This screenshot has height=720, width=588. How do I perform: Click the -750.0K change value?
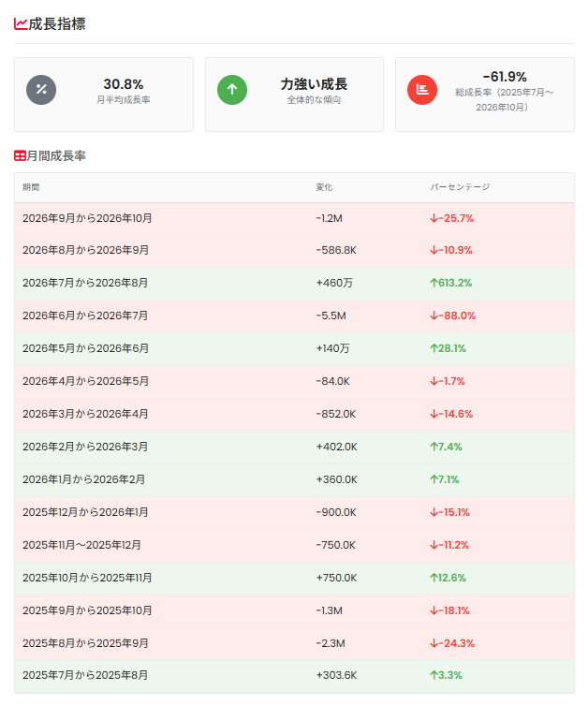pyautogui.click(x=335, y=546)
